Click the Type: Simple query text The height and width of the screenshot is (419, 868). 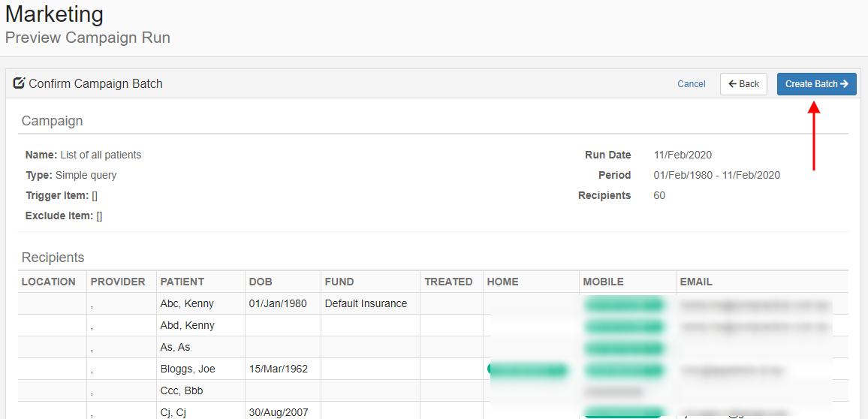point(71,176)
